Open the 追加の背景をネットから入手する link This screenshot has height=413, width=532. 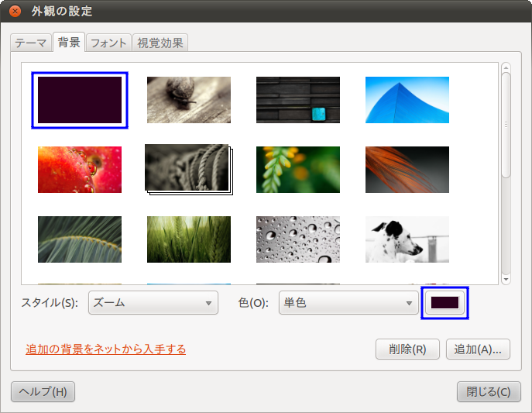coord(106,349)
